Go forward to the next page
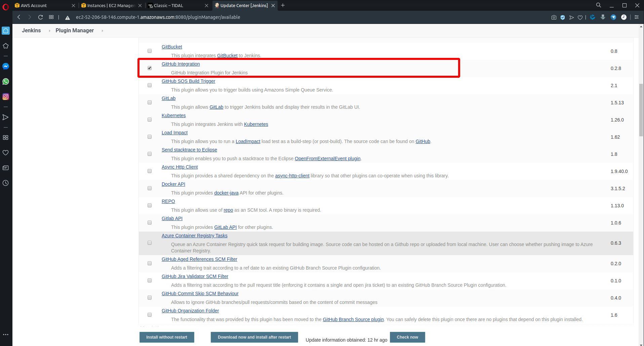The image size is (644, 346). coord(30,17)
